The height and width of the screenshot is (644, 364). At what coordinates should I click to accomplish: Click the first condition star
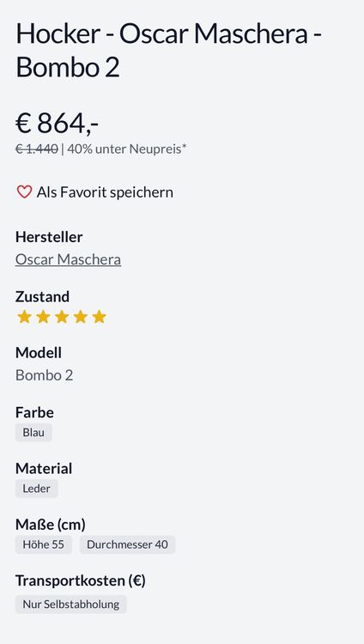(x=24, y=317)
